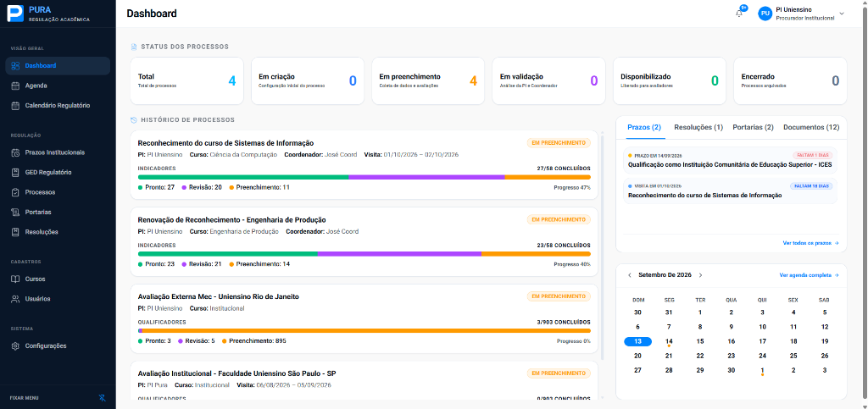Open Avaliação Externa Mec Rio de Janeito process
The image size is (868, 409).
[364, 319]
